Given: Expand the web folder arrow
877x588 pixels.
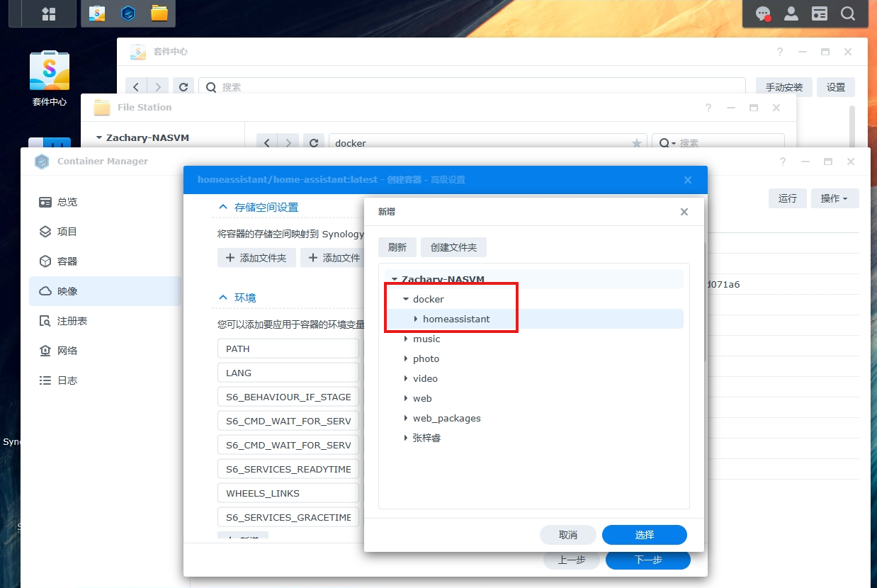Looking at the screenshot, I should pos(406,398).
